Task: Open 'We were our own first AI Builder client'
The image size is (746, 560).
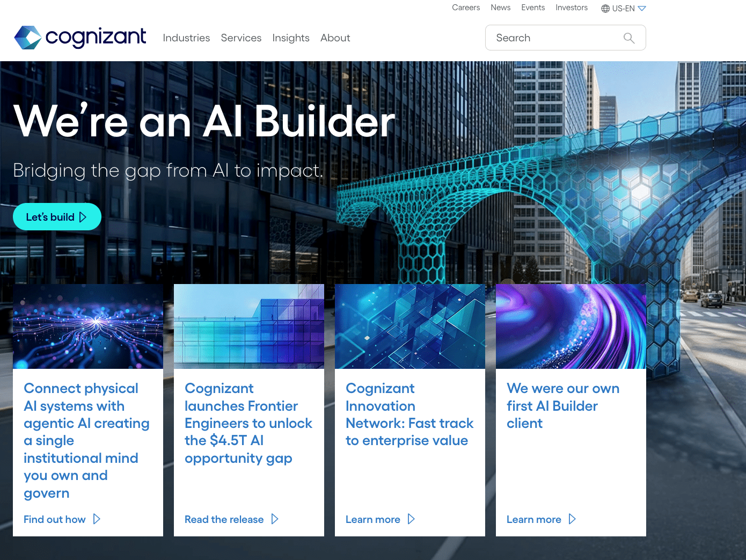Action: pyautogui.click(x=563, y=406)
